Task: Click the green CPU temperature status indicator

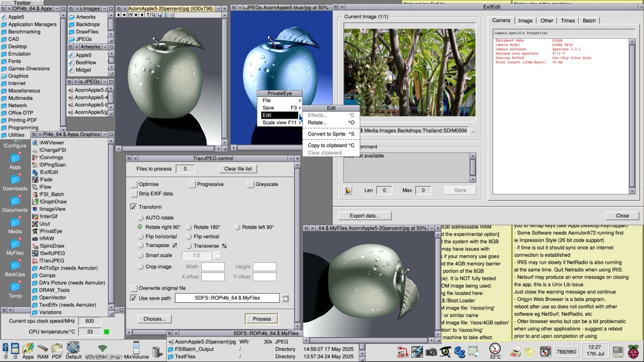Action: click(107, 332)
